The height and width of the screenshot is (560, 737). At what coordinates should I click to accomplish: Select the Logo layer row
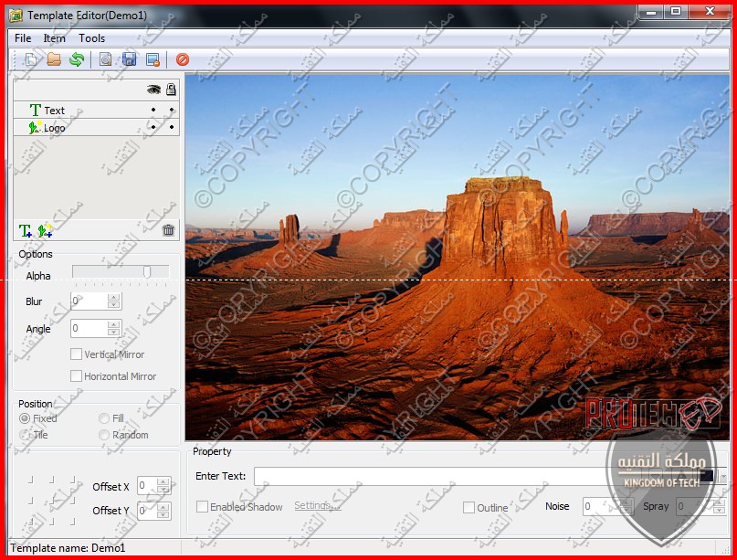click(x=97, y=127)
